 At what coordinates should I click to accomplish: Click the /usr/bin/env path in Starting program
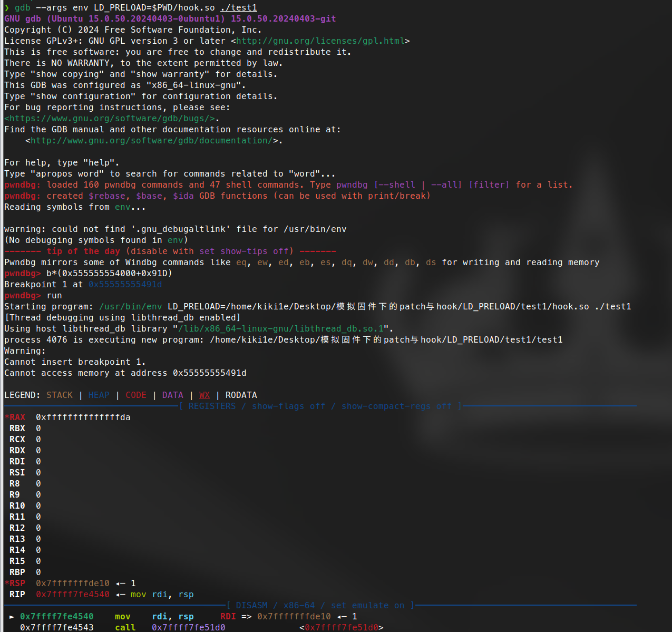pos(130,307)
